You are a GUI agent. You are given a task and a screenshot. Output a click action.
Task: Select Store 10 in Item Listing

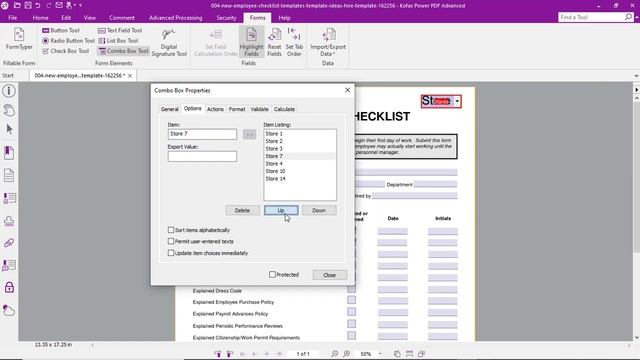pos(300,171)
